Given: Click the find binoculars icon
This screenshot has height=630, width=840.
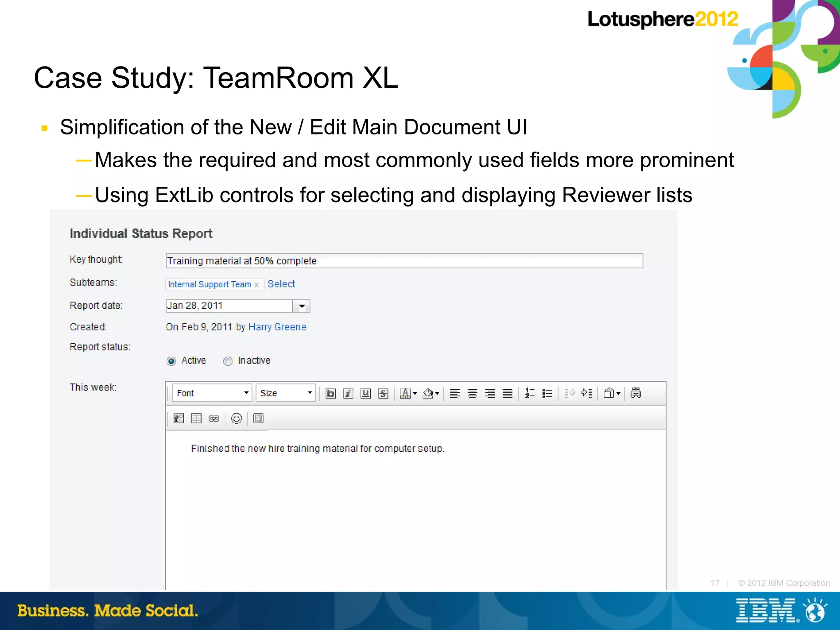Looking at the screenshot, I should click(x=636, y=393).
